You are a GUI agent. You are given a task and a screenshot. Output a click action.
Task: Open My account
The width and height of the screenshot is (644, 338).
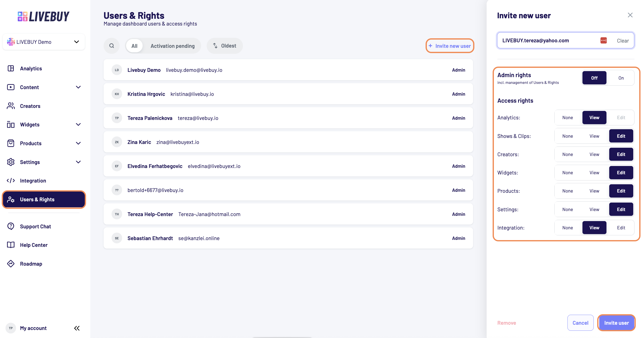coord(33,328)
